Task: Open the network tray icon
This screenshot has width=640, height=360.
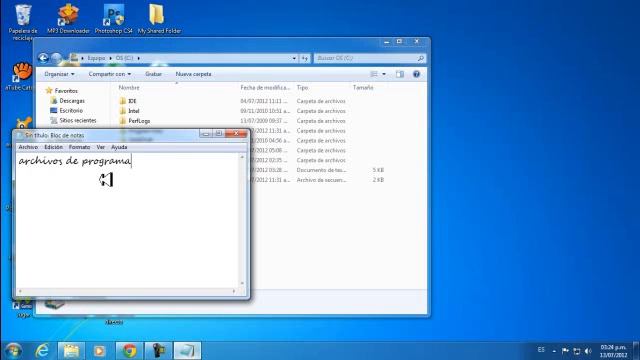Action: coord(577,351)
